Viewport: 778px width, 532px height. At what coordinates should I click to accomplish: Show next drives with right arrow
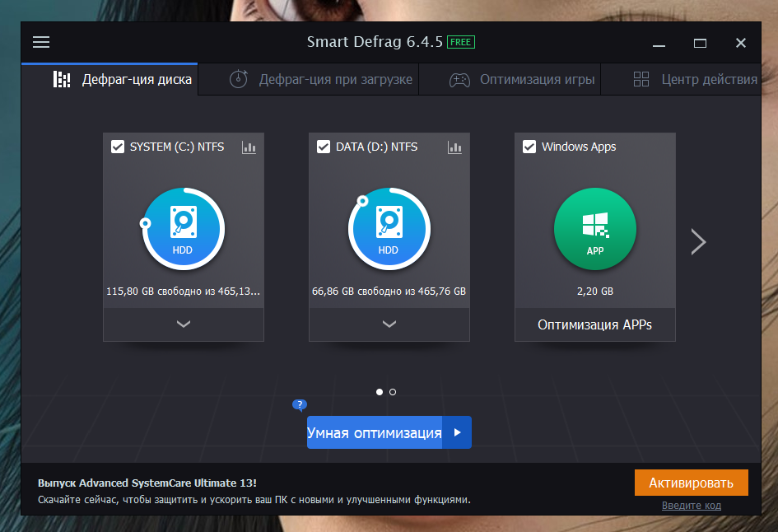tap(698, 241)
